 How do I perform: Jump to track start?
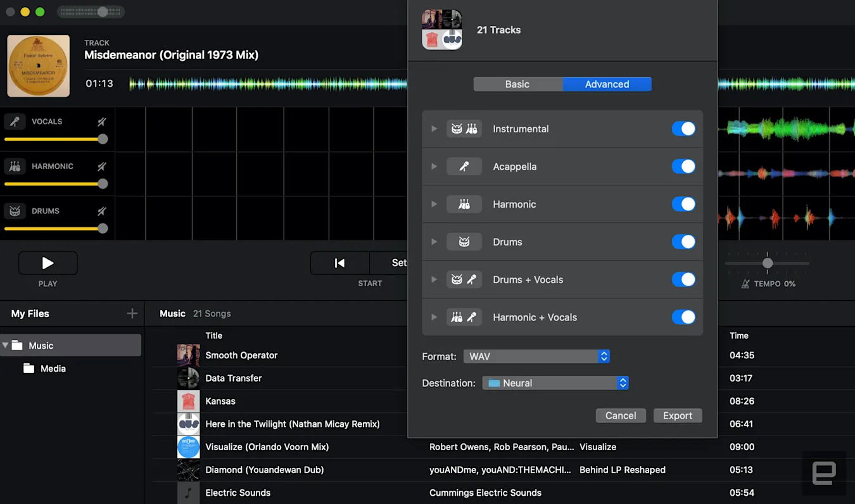[339, 263]
